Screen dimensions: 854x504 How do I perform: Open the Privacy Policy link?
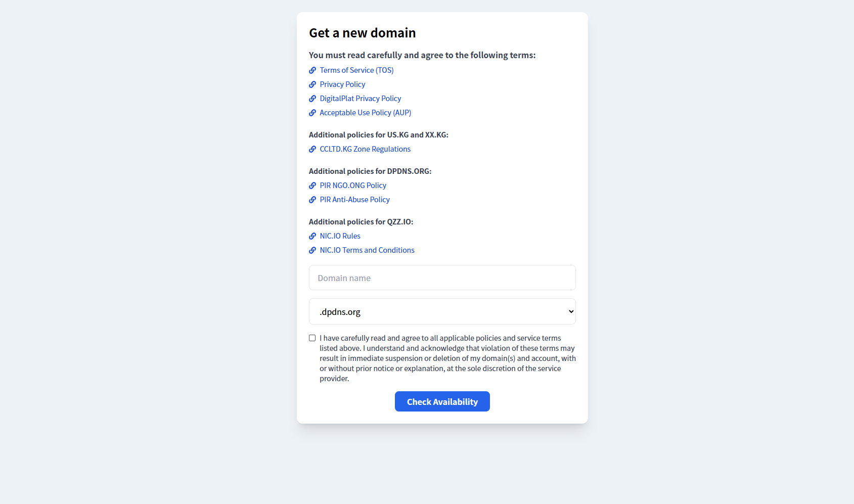[x=342, y=84]
